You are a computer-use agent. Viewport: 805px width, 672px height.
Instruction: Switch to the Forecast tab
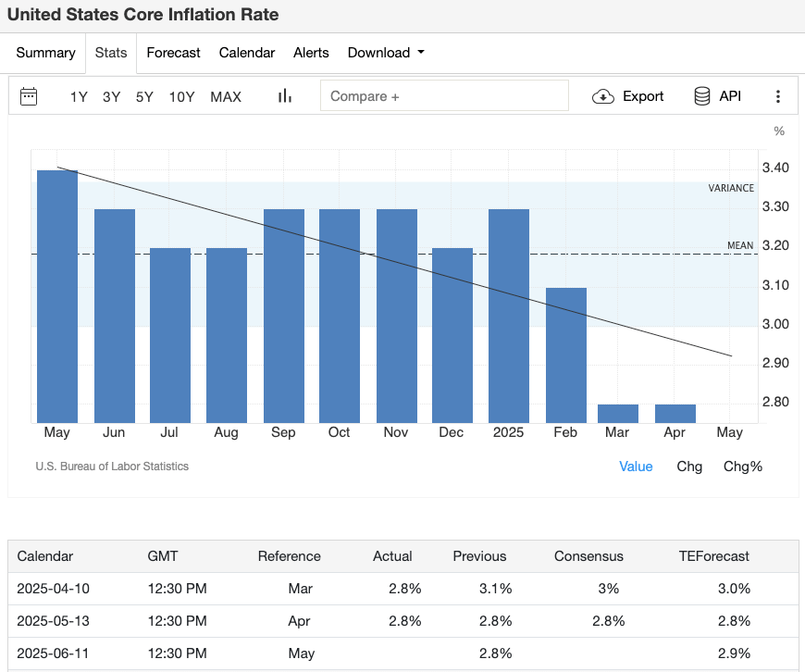tap(173, 53)
